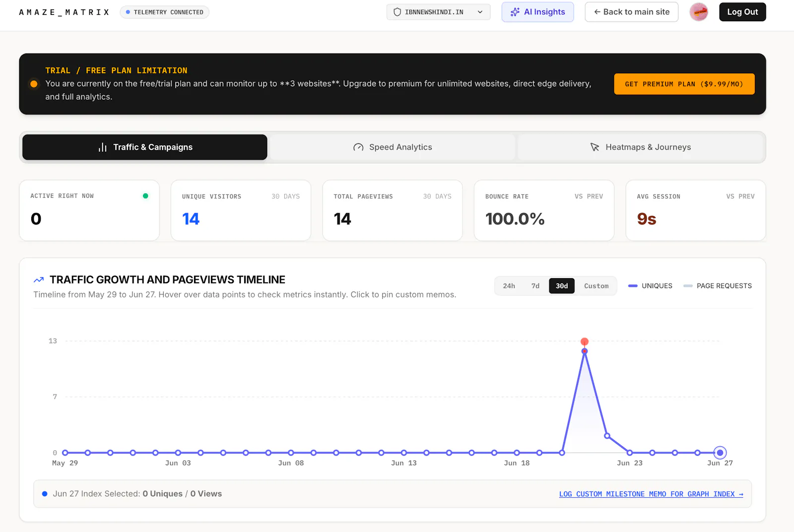Select the 24h time range

[x=509, y=286]
